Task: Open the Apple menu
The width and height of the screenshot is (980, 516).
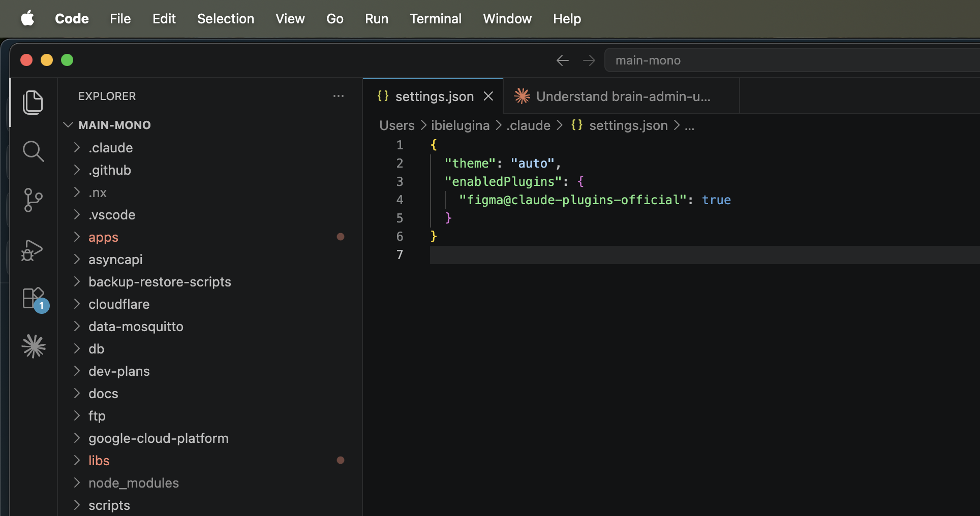Action: [x=27, y=19]
